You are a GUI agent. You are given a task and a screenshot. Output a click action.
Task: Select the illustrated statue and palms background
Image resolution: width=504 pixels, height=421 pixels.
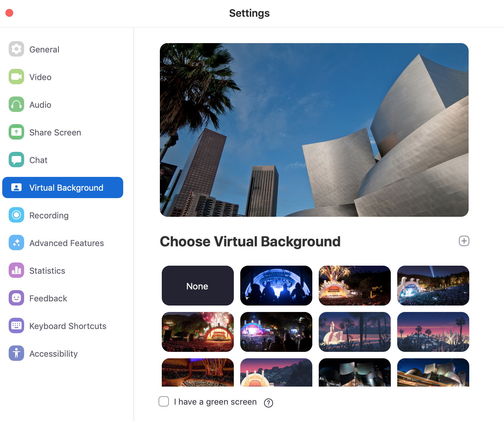[x=355, y=332]
